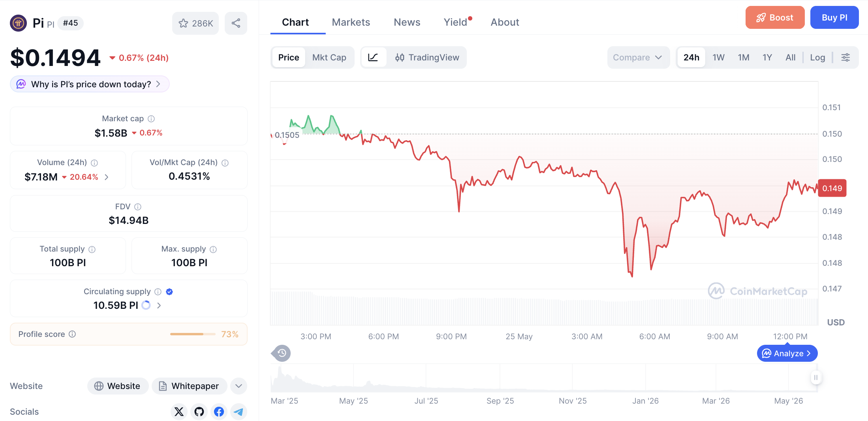Open "Why is PI's price down today?"

(x=90, y=84)
